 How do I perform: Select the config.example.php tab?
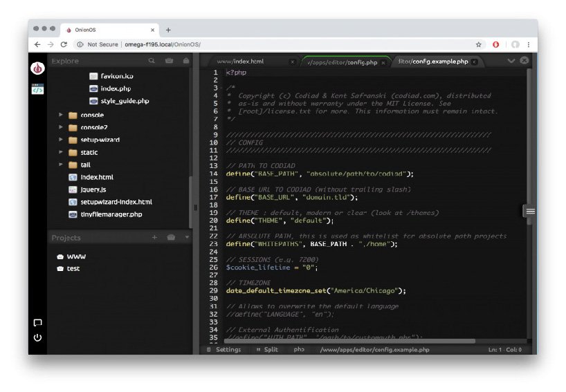(x=433, y=62)
